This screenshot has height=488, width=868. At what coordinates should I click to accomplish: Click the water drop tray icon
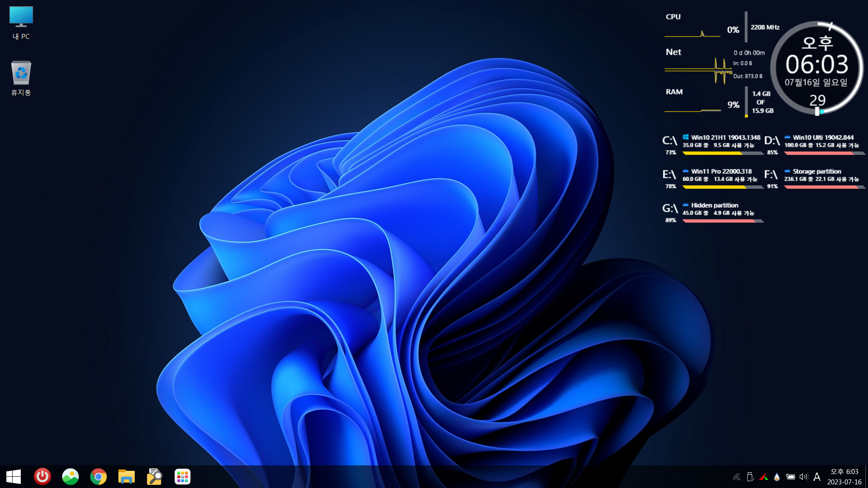click(x=777, y=477)
